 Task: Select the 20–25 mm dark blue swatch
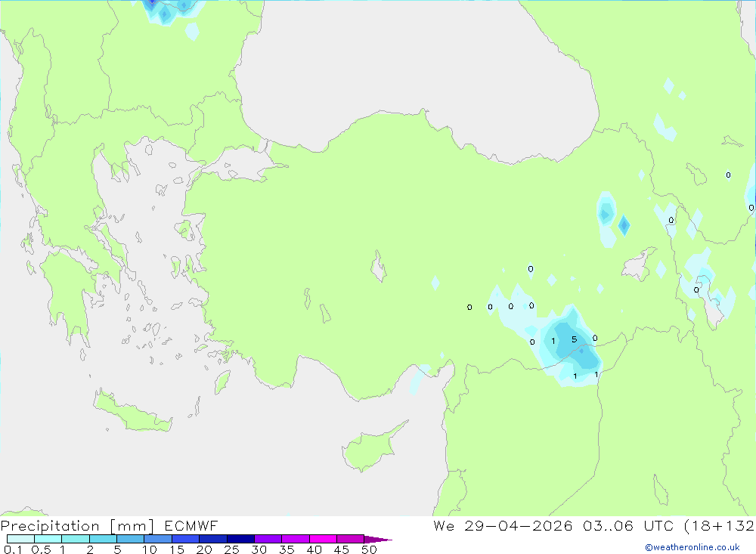click(x=212, y=539)
